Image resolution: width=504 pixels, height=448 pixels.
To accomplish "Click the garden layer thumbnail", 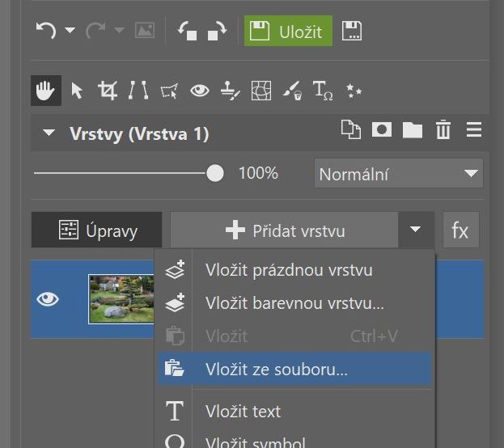I will coord(121,299).
